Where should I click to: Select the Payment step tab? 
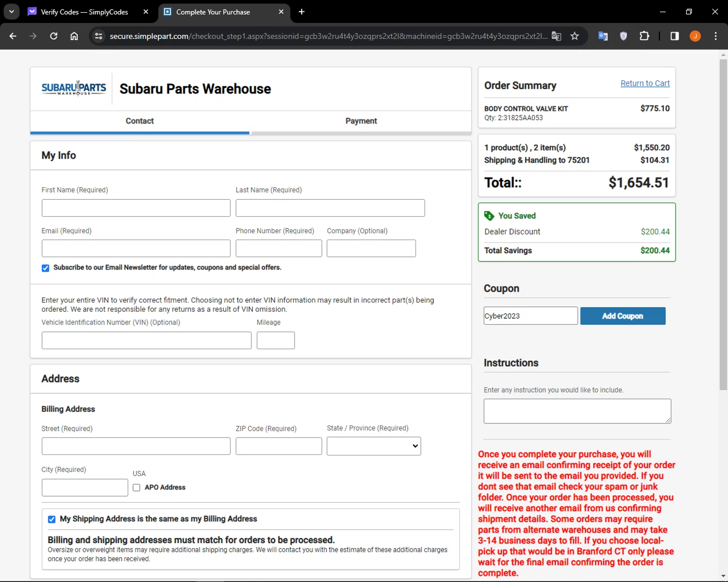361,121
